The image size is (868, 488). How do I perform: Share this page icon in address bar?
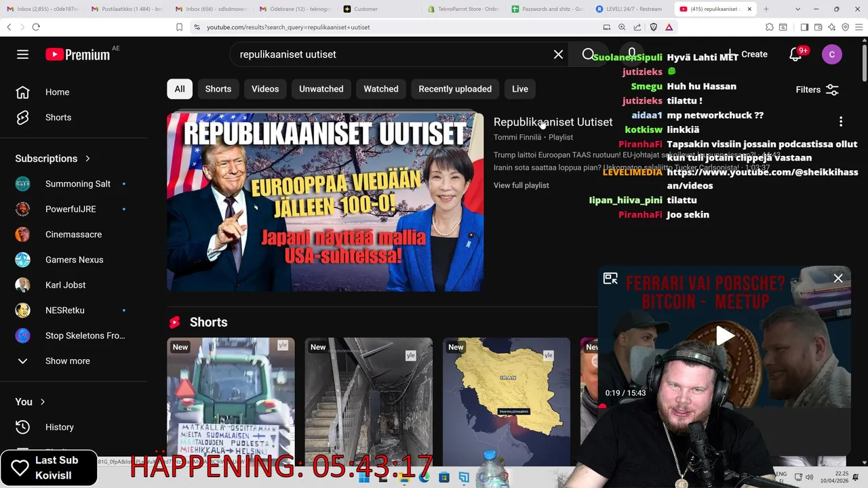coord(637,27)
